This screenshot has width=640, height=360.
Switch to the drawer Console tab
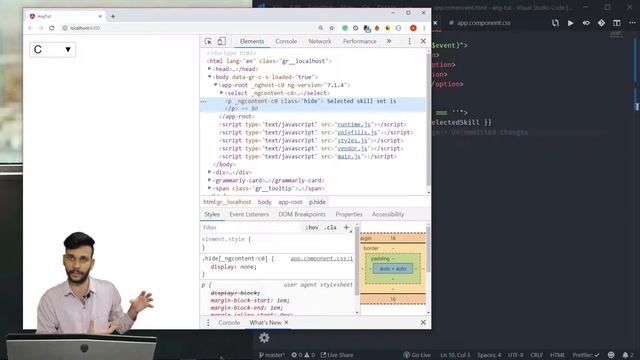point(229,322)
